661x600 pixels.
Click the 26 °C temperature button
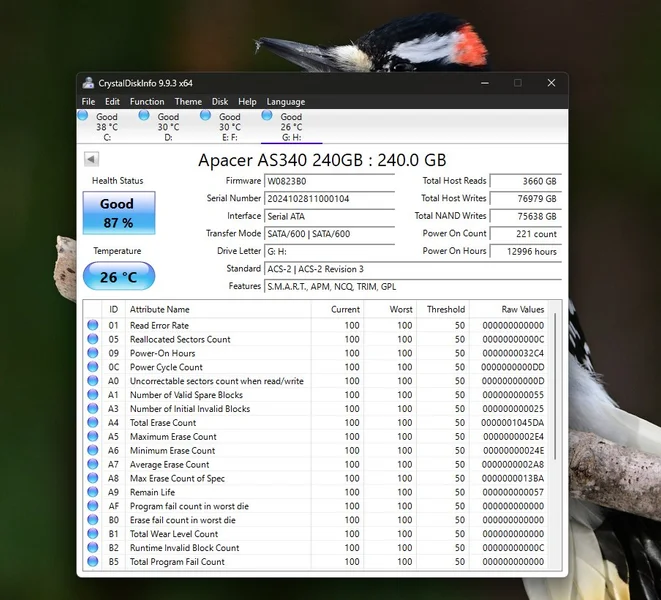click(x=119, y=276)
